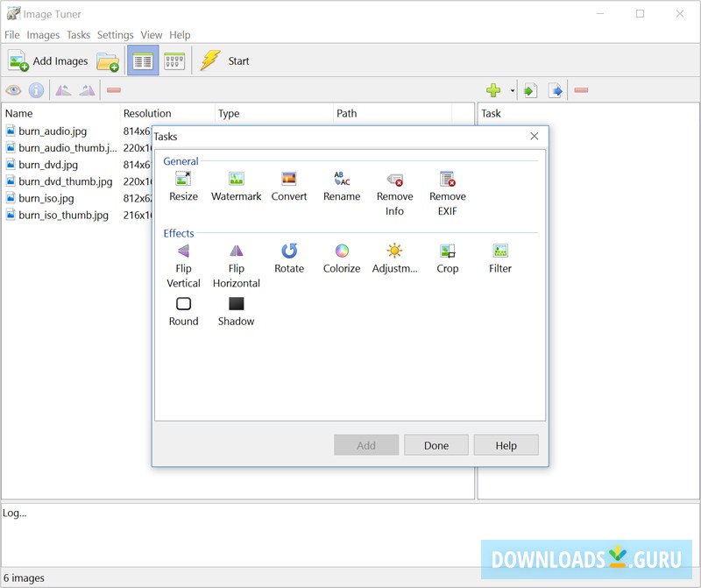Remove task with right red minus icon

tap(581, 90)
